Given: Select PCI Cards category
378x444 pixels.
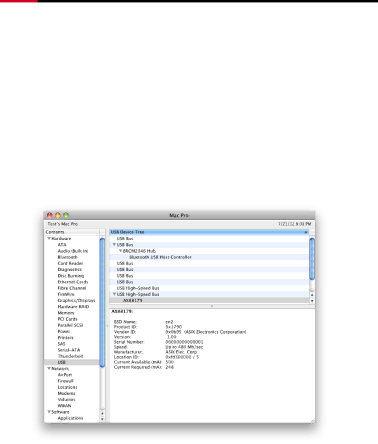Looking at the screenshot, I should click(x=67, y=319).
